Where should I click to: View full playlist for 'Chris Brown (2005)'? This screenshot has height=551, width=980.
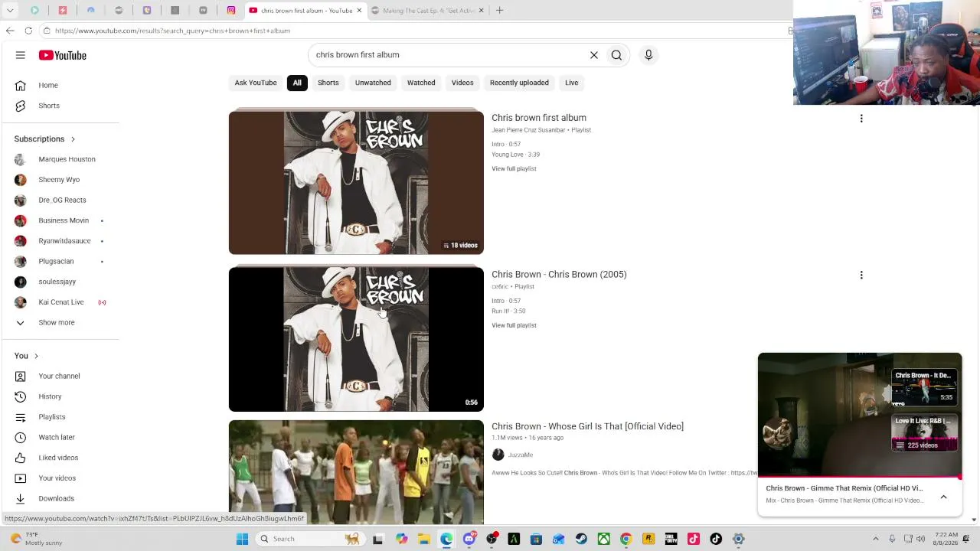[514, 325]
